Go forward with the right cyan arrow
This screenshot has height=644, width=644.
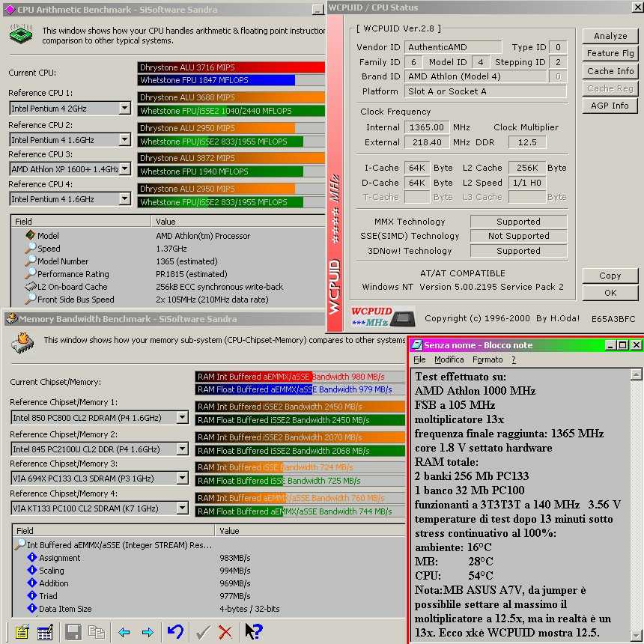point(148,632)
